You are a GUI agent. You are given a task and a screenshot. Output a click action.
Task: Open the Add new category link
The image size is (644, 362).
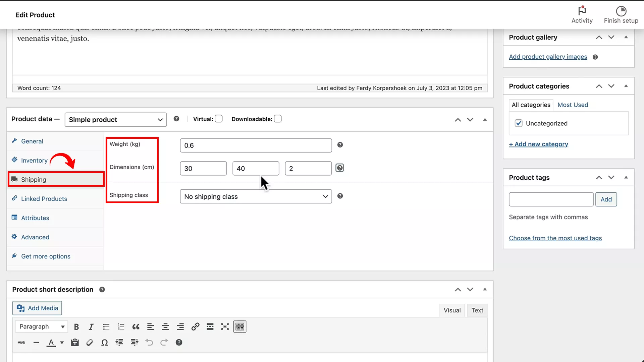538,144
